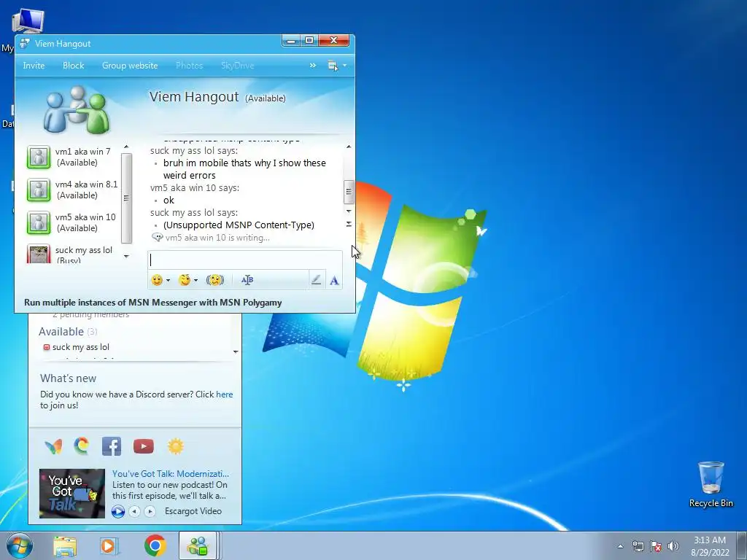Screen dimensions: 747x560
Task: Go to previous video item arrow
Action: tap(135, 511)
